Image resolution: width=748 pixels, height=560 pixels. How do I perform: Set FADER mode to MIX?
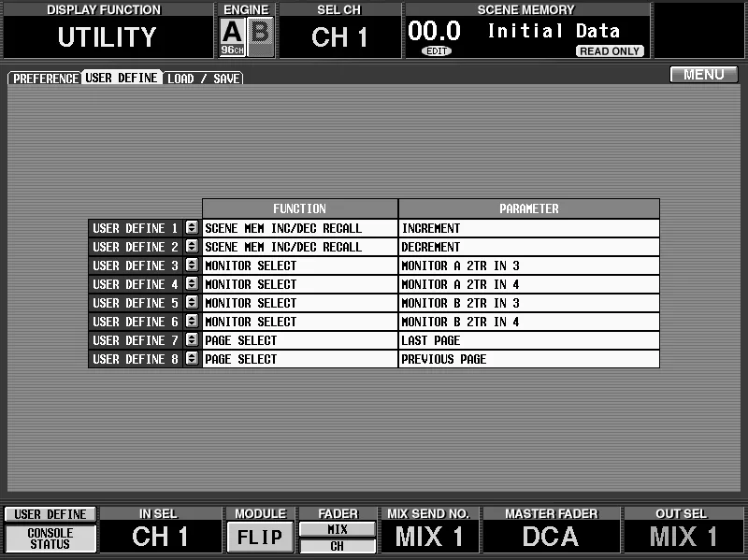[x=338, y=529]
